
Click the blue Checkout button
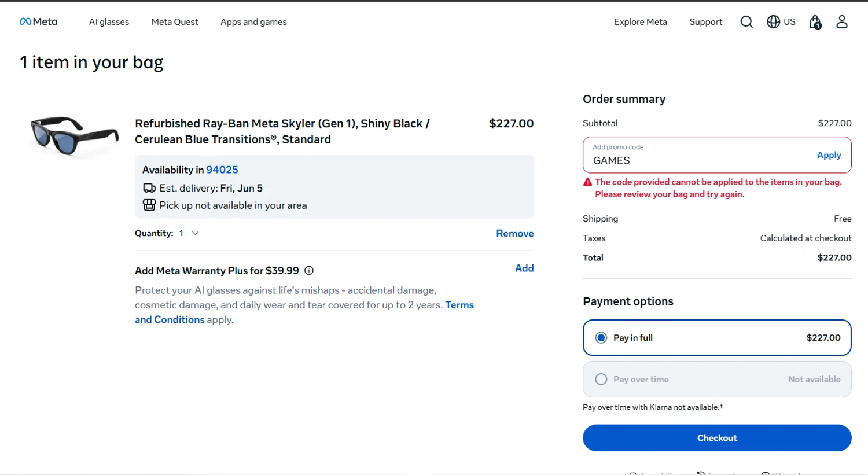[x=717, y=438]
